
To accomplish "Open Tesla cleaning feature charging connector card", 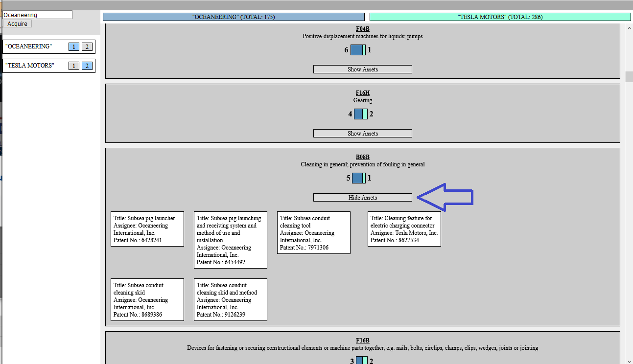I will click(x=404, y=229).
